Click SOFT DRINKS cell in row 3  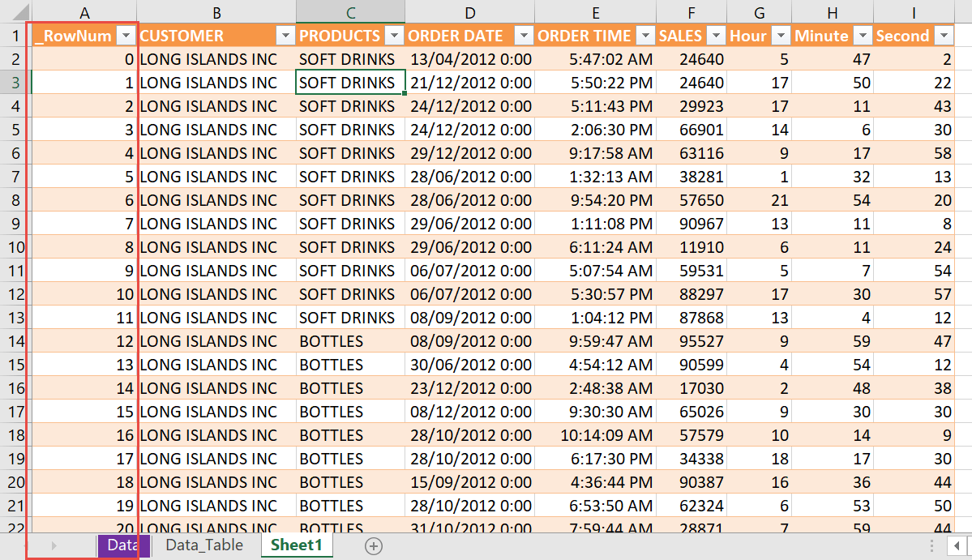click(350, 83)
